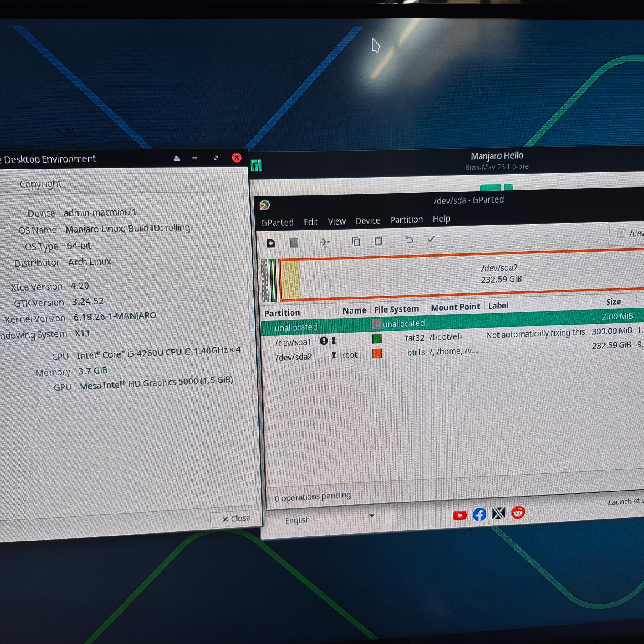Switch to the Copyright tab
The image size is (644, 644).
click(40, 184)
